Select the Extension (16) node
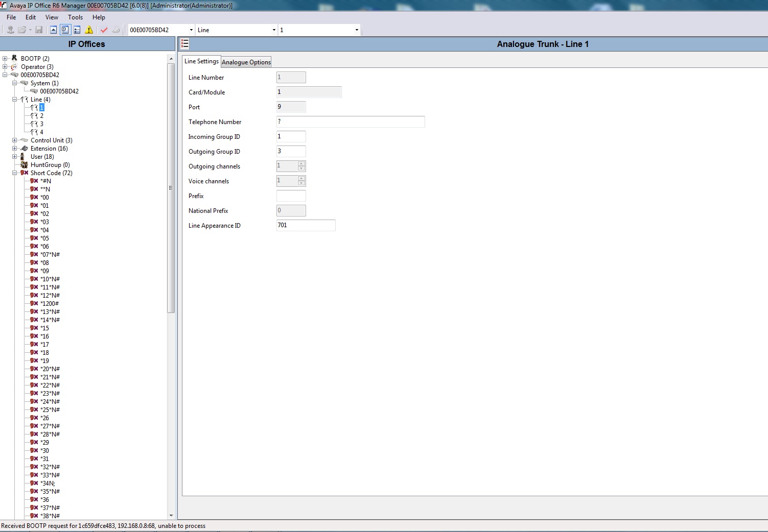 click(x=49, y=149)
